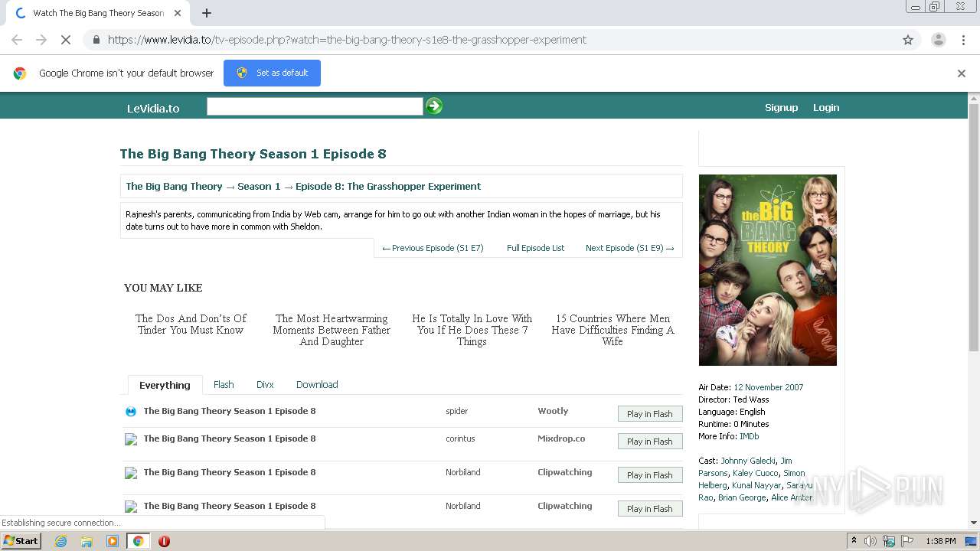980x551 pixels.
Task: Open cast member Johnny Galecki link
Action: click(748, 461)
